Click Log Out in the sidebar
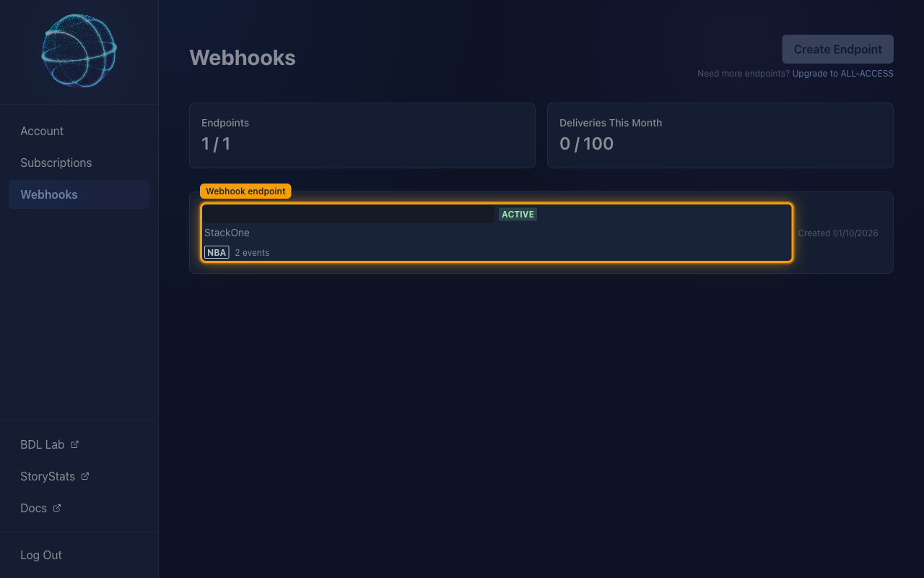The image size is (924, 578). click(79, 555)
